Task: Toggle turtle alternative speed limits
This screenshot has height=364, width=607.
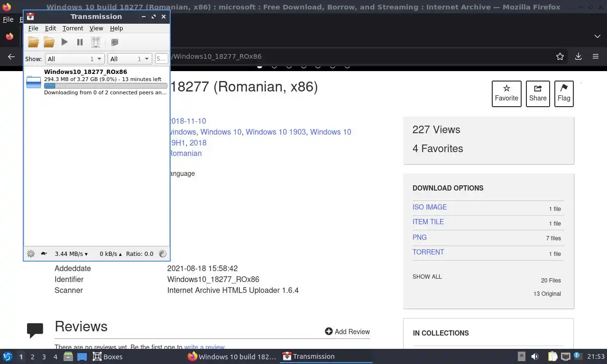Action: [x=44, y=254]
